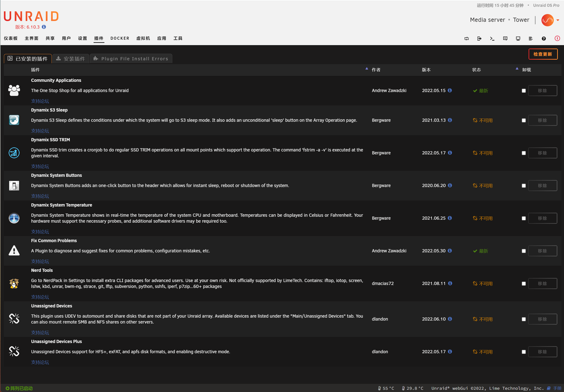Click the Fix Common Problems warning icon
The width and height of the screenshot is (564, 392).
click(x=14, y=250)
